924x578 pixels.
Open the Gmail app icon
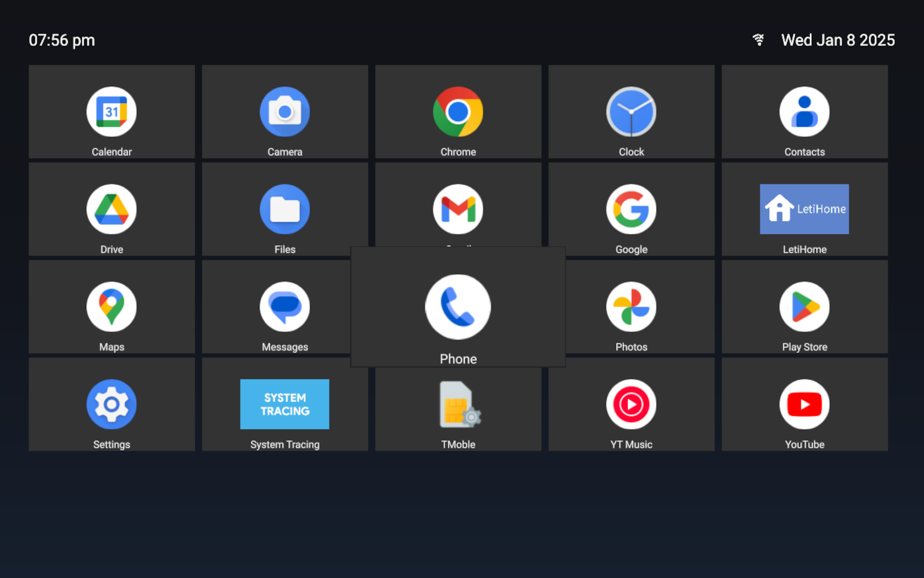click(x=458, y=209)
